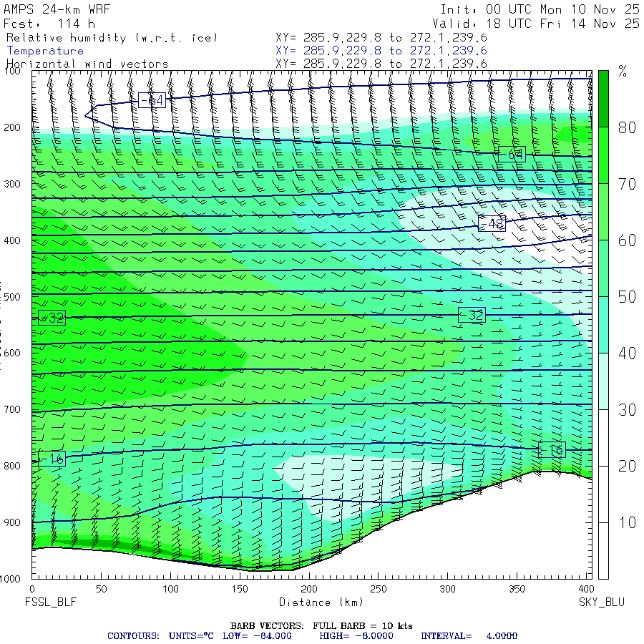Click the '350' distance axis label
This screenshot has height=644, width=644.
pos(516,590)
